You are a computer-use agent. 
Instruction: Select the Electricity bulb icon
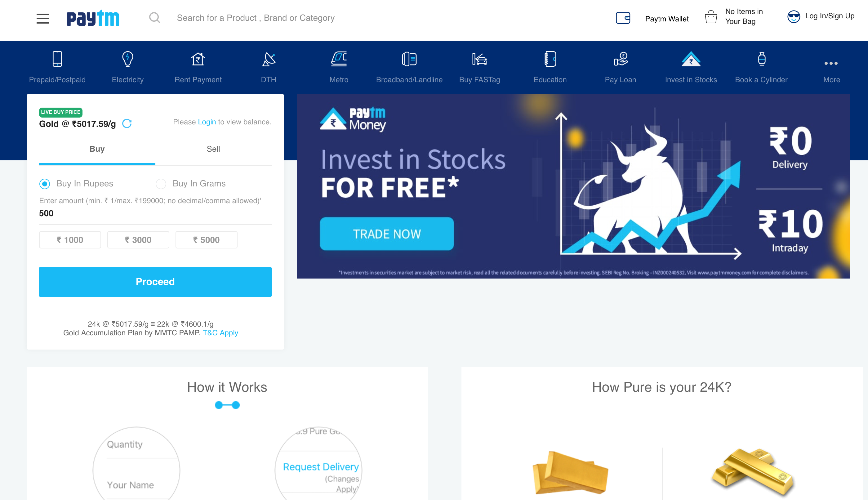click(x=128, y=59)
